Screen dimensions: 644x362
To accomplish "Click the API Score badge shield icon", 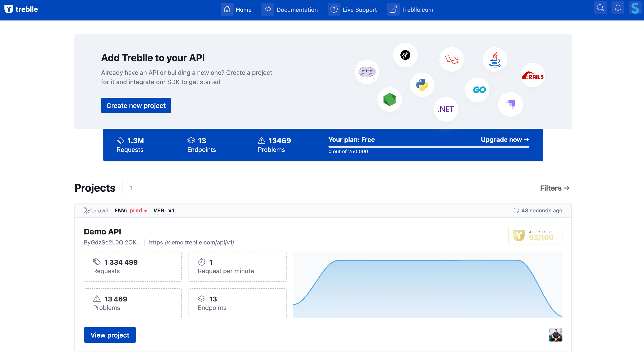I will [x=519, y=235].
